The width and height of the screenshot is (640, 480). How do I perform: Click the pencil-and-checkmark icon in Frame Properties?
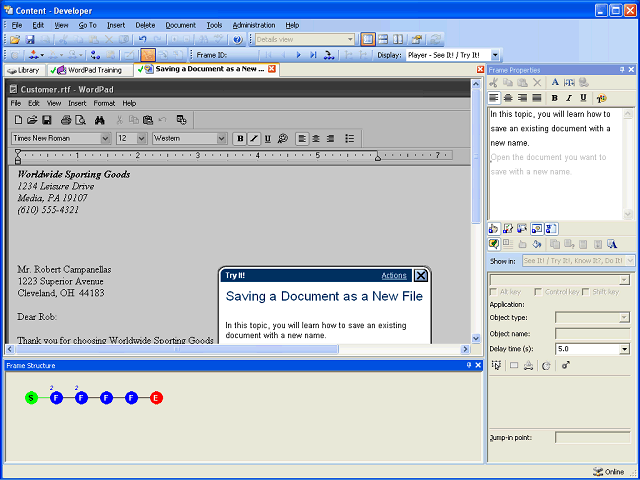click(508, 229)
